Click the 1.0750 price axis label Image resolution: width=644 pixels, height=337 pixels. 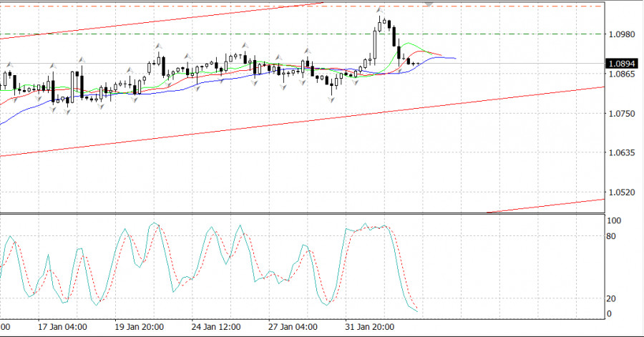point(622,114)
